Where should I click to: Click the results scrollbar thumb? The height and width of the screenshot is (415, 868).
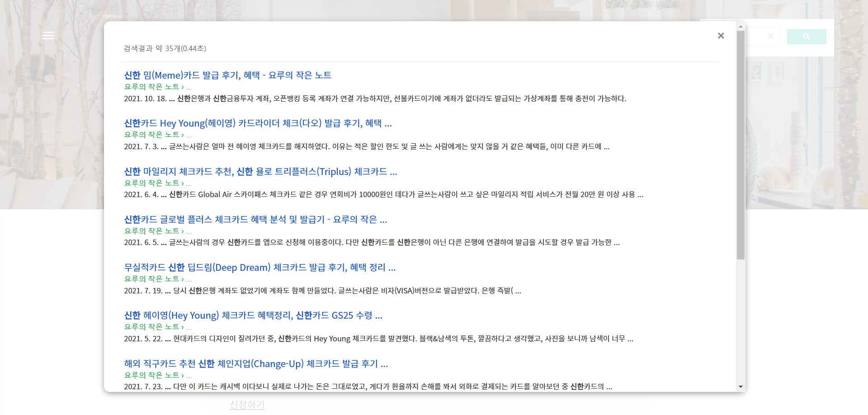(741, 145)
